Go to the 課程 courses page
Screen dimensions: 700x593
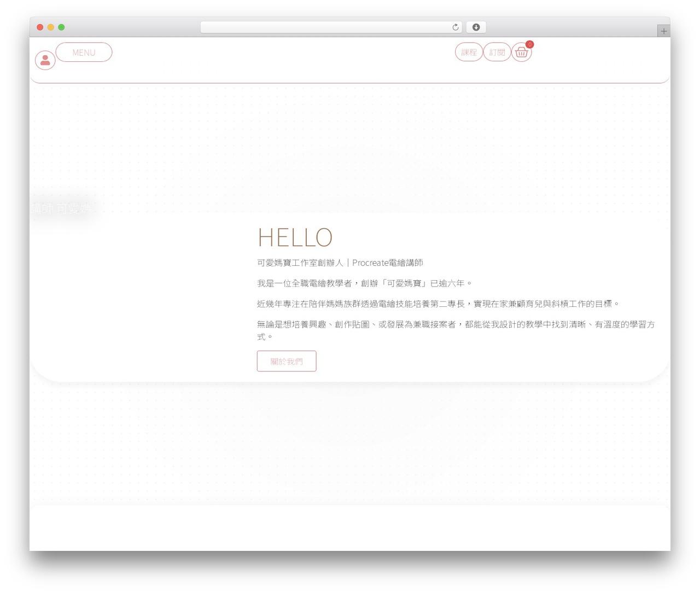coord(469,53)
